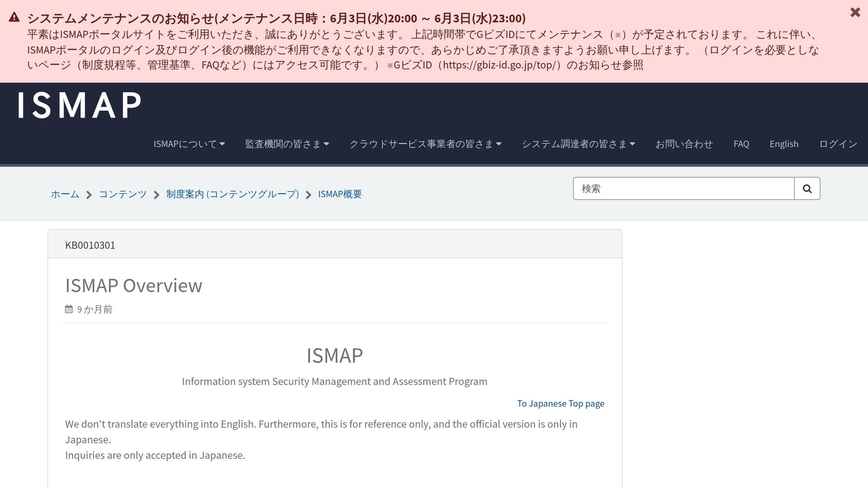
Task: Dismiss the maintenance notice with the X
Action: coord(855,12)
